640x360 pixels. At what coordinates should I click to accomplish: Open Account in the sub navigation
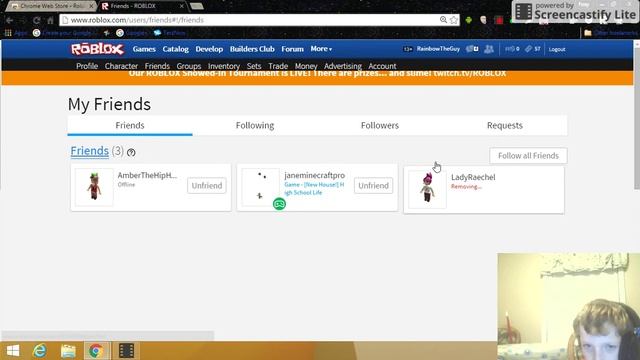[x=382, y=66]
